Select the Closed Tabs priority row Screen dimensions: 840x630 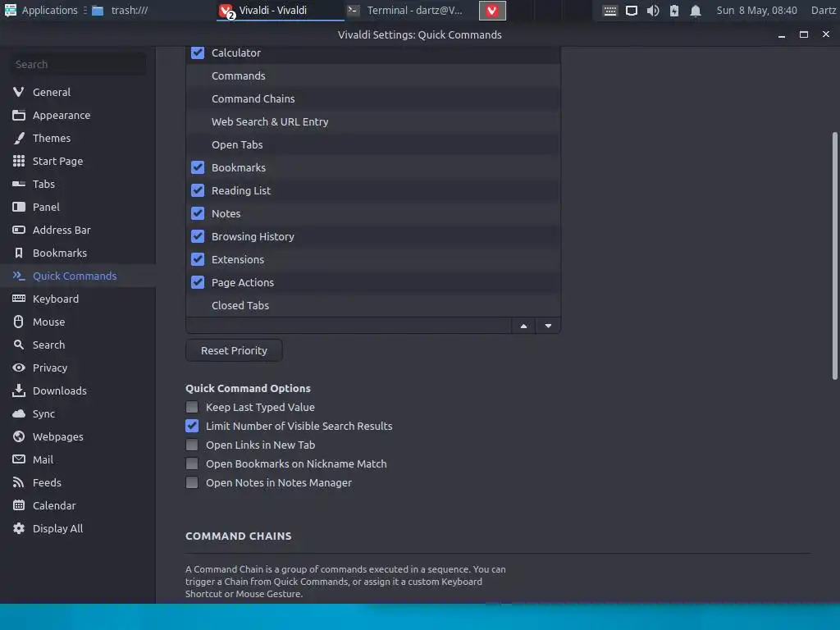pos(373,305)
